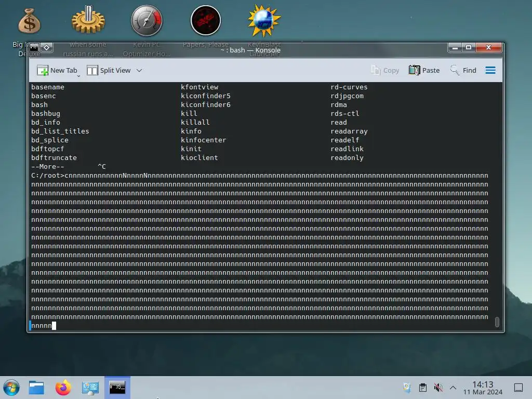Open the file manager taskbar icon
This screenshot has width=532, height=399.
pyautogui.click(x=36, y=388)
